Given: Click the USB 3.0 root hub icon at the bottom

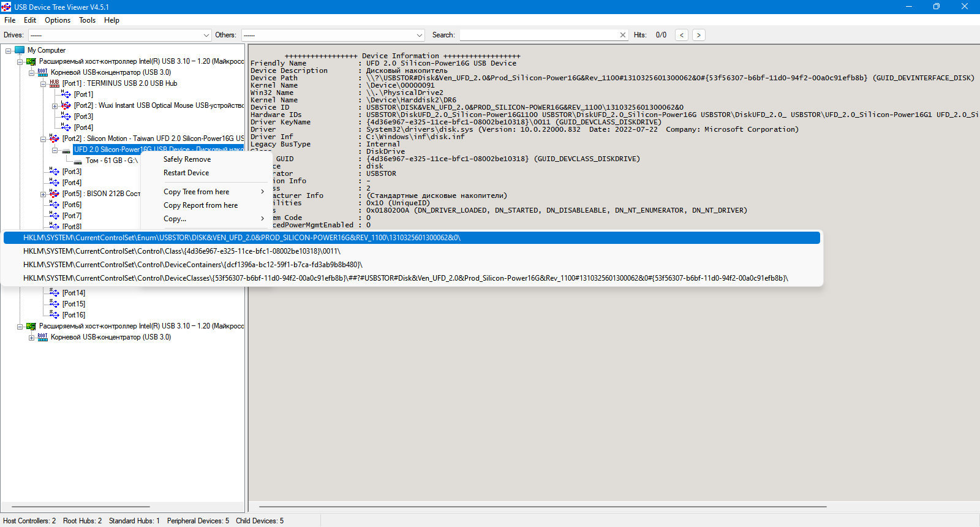Looking at the screenshot, I should click(x=43, y=337).
